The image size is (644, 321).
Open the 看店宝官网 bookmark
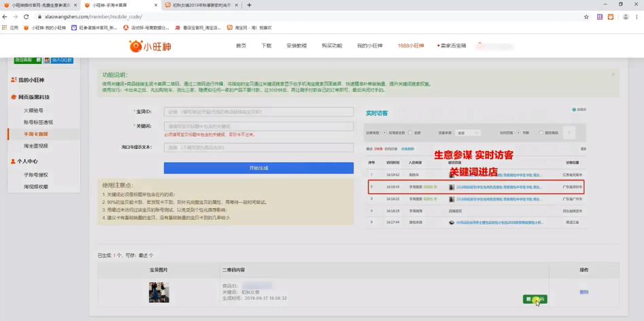click(199, 28)
